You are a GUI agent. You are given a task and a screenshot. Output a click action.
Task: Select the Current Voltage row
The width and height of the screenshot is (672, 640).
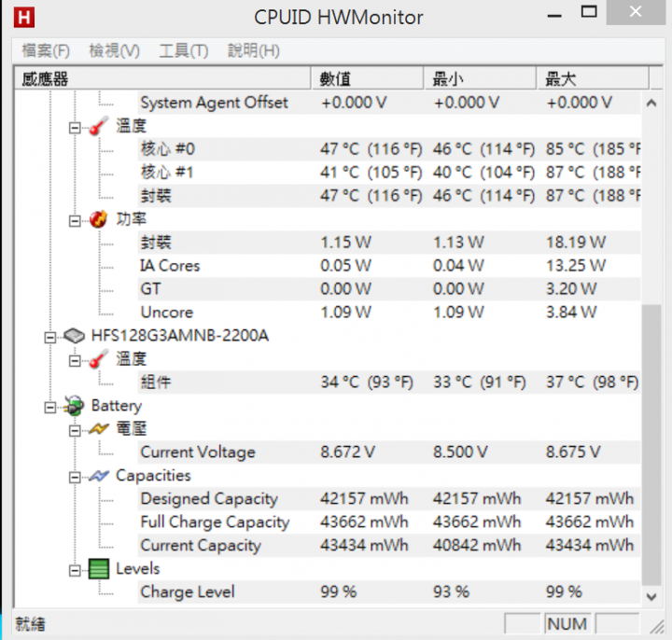[389, 452]
